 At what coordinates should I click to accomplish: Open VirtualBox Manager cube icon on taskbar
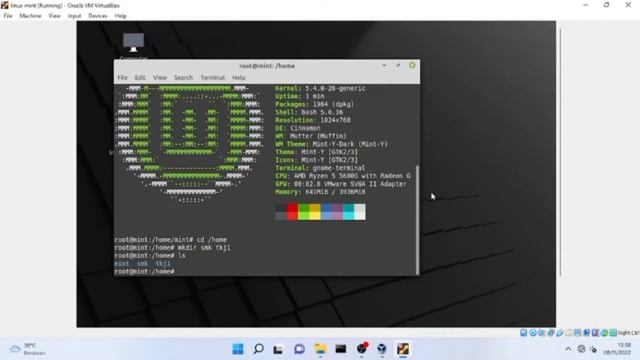pyautogui.click(x=382, y=349)
